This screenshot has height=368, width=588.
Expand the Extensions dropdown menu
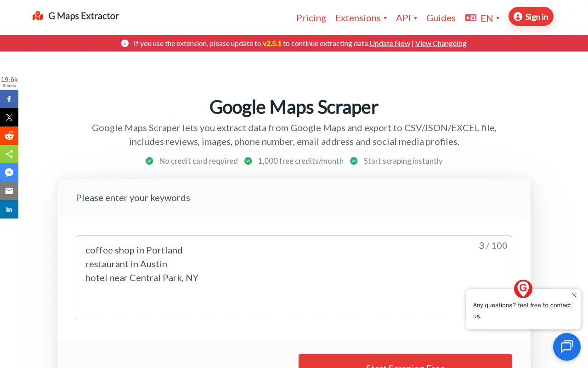(361, 18)
